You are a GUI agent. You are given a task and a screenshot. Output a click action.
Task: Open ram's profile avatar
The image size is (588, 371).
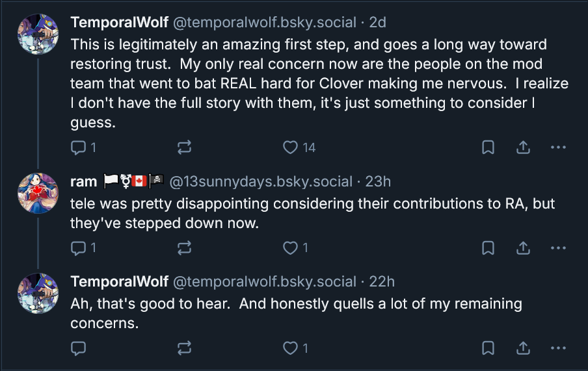click(38, 194)
